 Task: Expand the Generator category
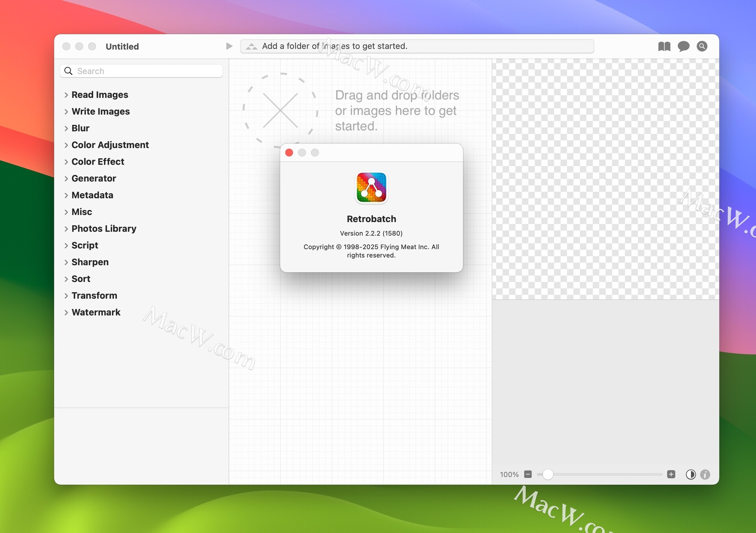[x=66, y=179]
